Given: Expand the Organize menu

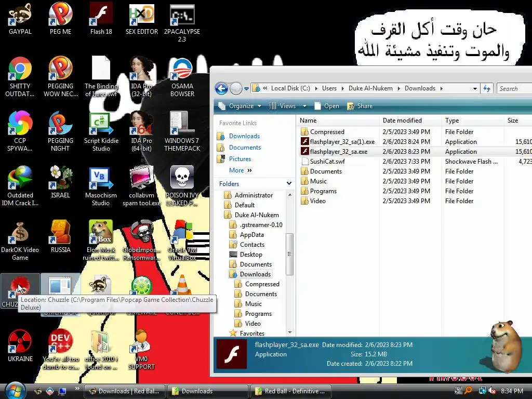Looking at the screenshot, I should 240,106.
